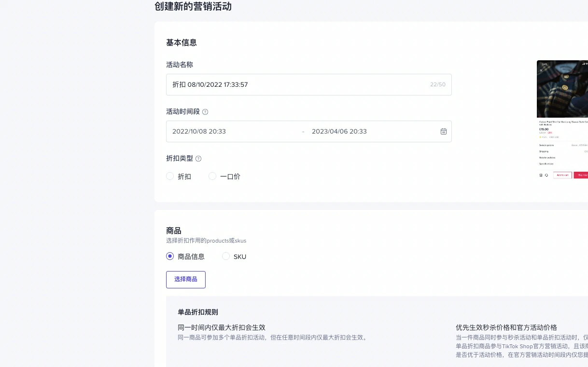Select the 一口价 discount type radio button
The image size is (588, 367).
coord(212,176)
